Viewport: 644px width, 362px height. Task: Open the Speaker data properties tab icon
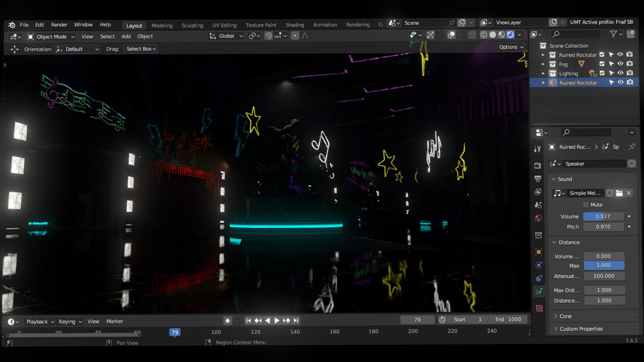coord(539,291)
